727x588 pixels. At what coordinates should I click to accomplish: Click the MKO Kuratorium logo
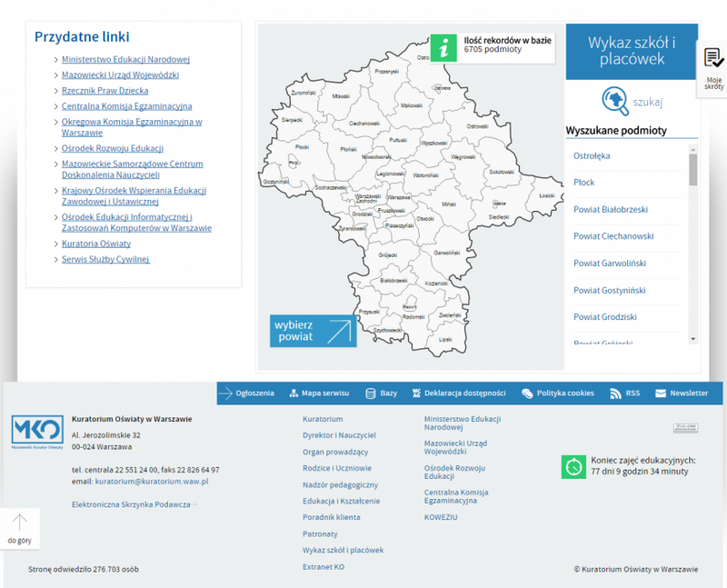37,433
